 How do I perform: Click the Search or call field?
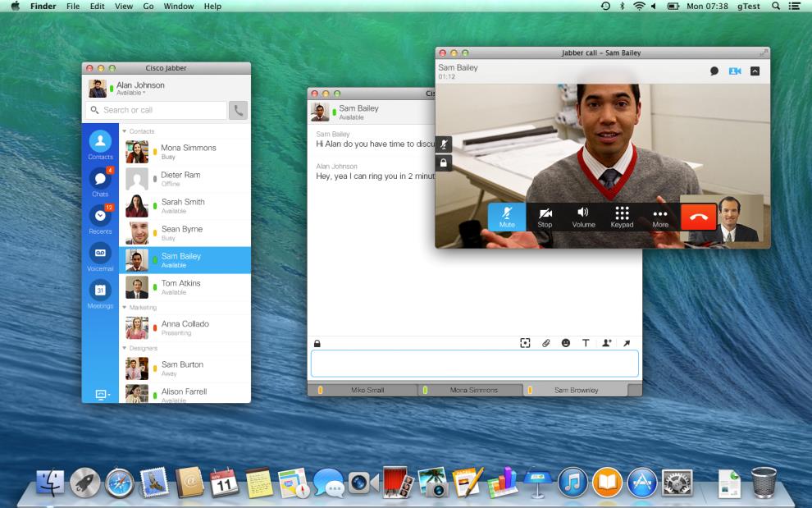pos(156,110)
